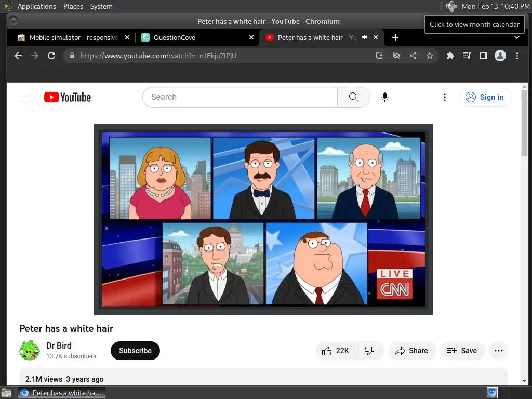Screen dimensions: 532x399
Task: Search with your voice microphone
Action: click(385, 97)
